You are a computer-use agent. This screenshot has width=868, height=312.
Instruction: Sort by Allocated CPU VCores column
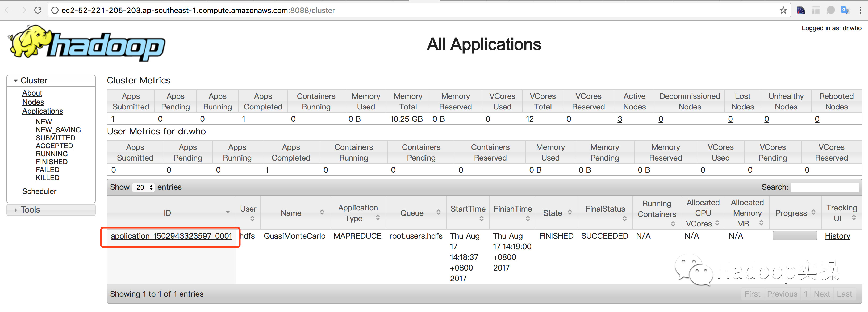point(717,223)
